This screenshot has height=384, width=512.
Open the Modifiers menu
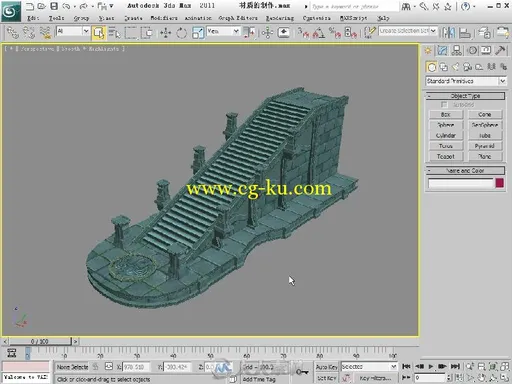(164, 18)
